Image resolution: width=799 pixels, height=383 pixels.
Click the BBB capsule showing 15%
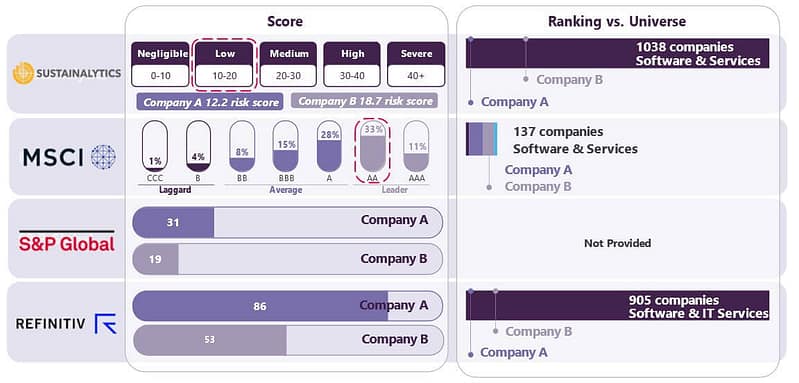pos(286,146)
